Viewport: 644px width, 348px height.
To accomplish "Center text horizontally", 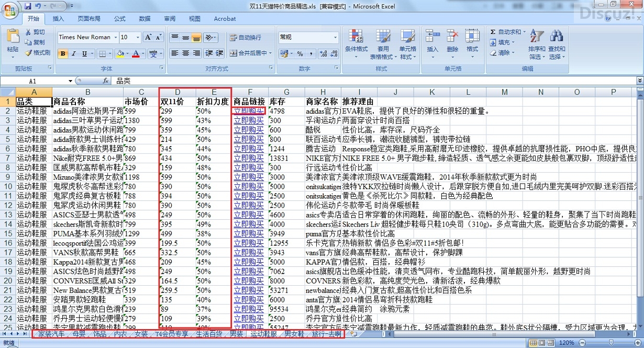I will click(185, 53).
